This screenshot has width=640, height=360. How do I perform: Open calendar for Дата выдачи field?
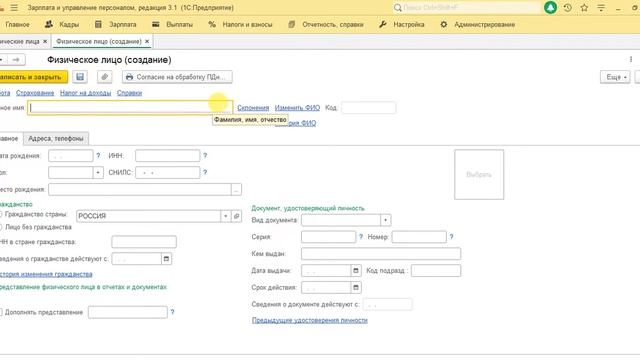356,271
